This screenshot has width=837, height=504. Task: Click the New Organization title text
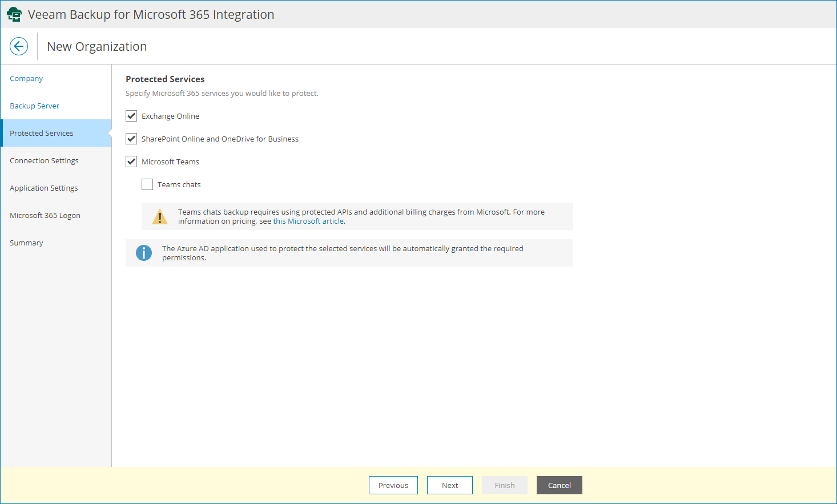click(x=96, y=46)
